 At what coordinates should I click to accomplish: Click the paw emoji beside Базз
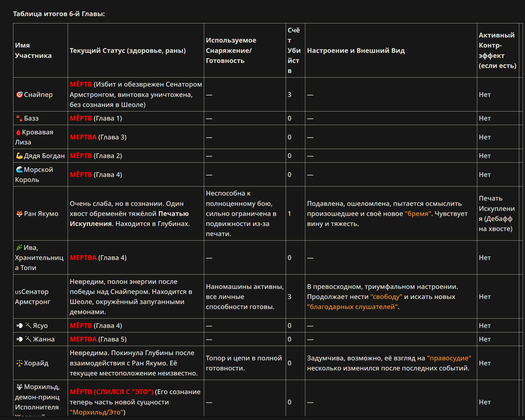coord(19,118)
